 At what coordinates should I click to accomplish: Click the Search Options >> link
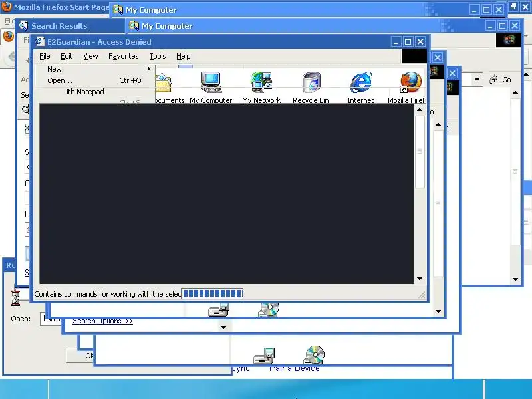click(x=102, y=321)
